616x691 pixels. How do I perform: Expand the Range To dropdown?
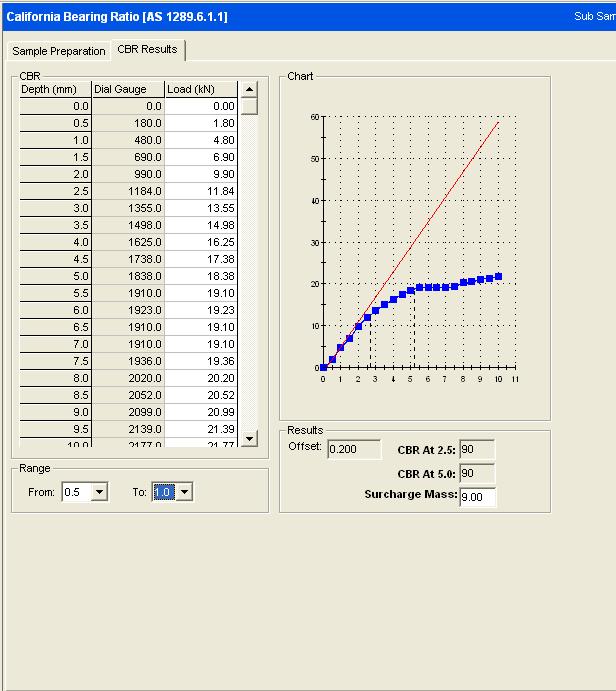(x=184, y=492)
